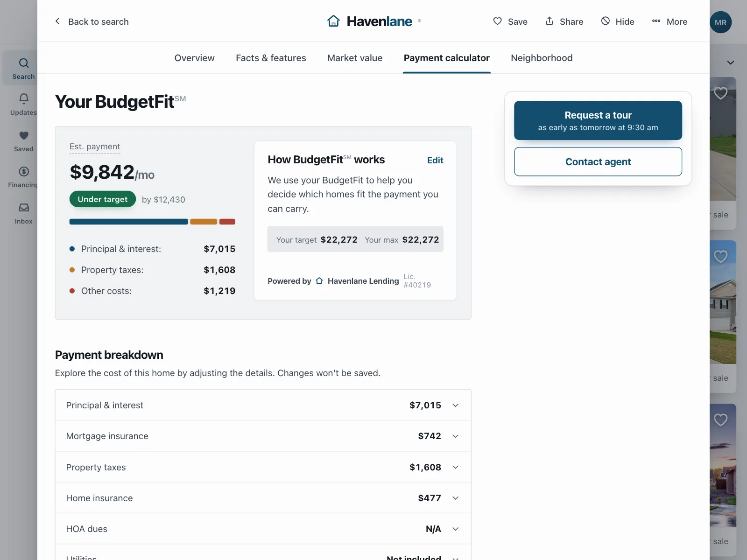Favorite the third listing card heart
Viewport: 747px width, 560px height.
click(x=720, y=420)
